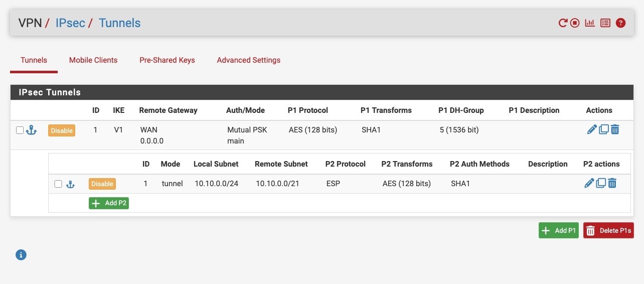Click the anchor icon of P1 row

pos(32,130)
